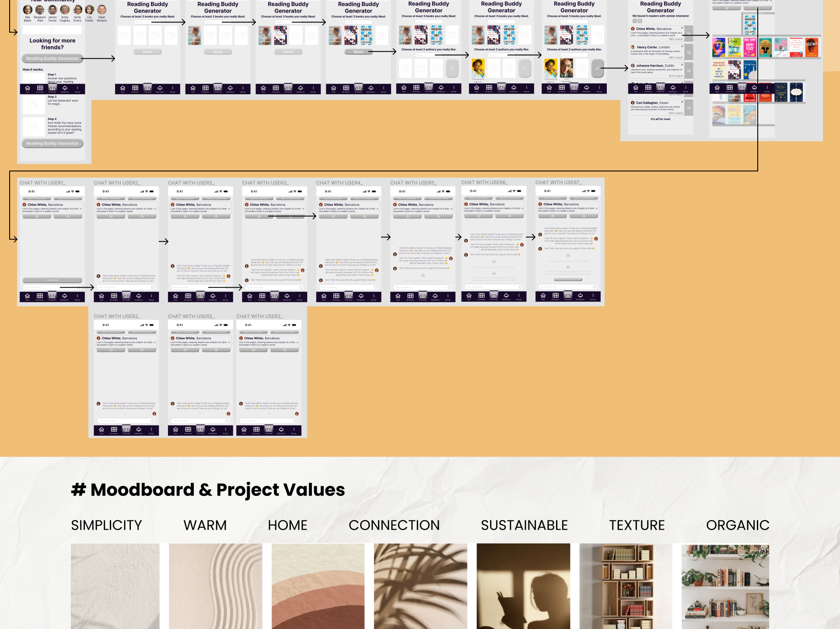Click the '# Moodboard & Project Values' heading

[x=208, y=489]
